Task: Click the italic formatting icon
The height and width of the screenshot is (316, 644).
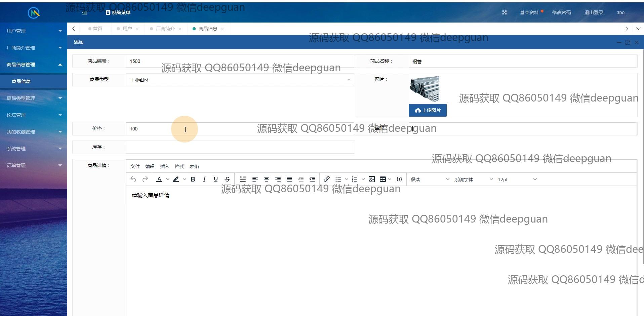Action: point(204,180)
